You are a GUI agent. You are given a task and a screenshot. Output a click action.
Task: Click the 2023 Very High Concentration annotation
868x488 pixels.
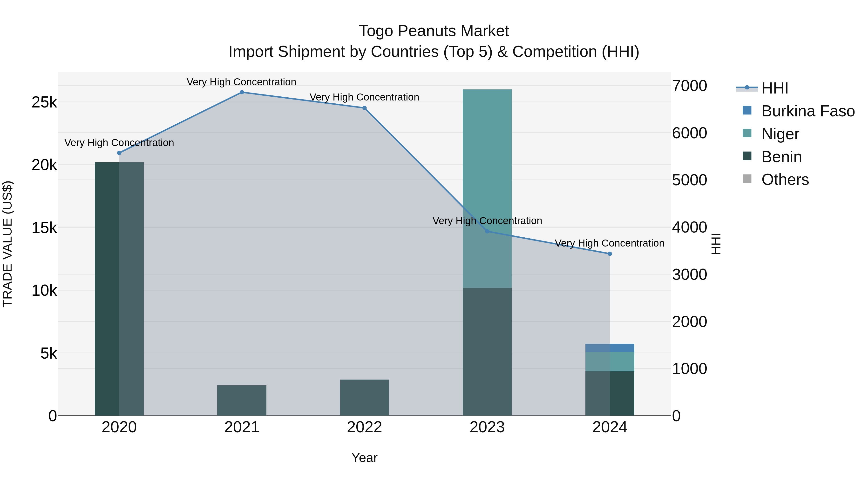(x=487, y=221)
